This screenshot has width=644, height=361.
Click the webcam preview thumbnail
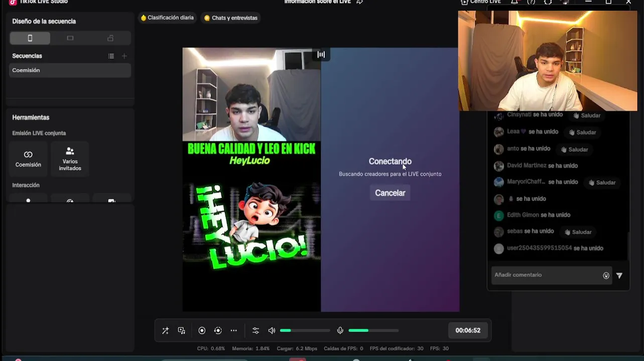pos(548,61)
